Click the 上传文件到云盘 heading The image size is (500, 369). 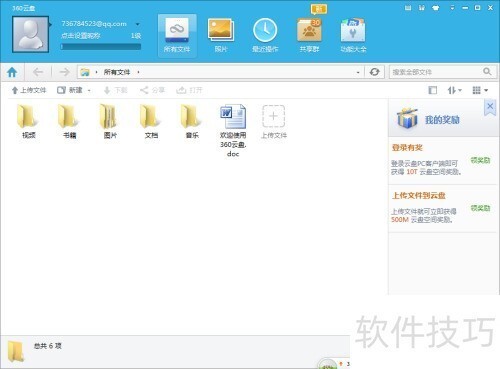tap(419, 195)
